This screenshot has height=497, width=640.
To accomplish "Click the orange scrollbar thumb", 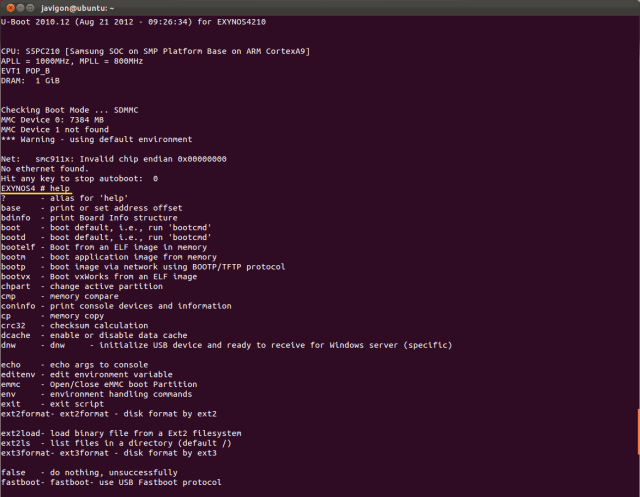I will tap(637, 427).
